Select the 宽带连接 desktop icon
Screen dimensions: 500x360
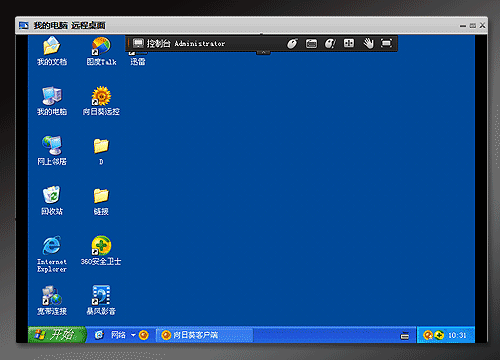52,300
